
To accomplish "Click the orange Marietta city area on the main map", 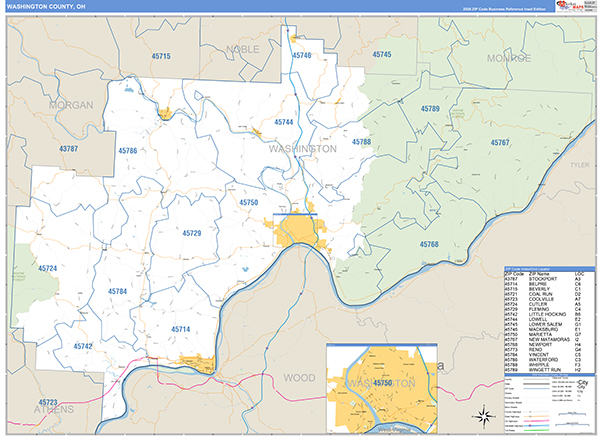I will point(297,230).
